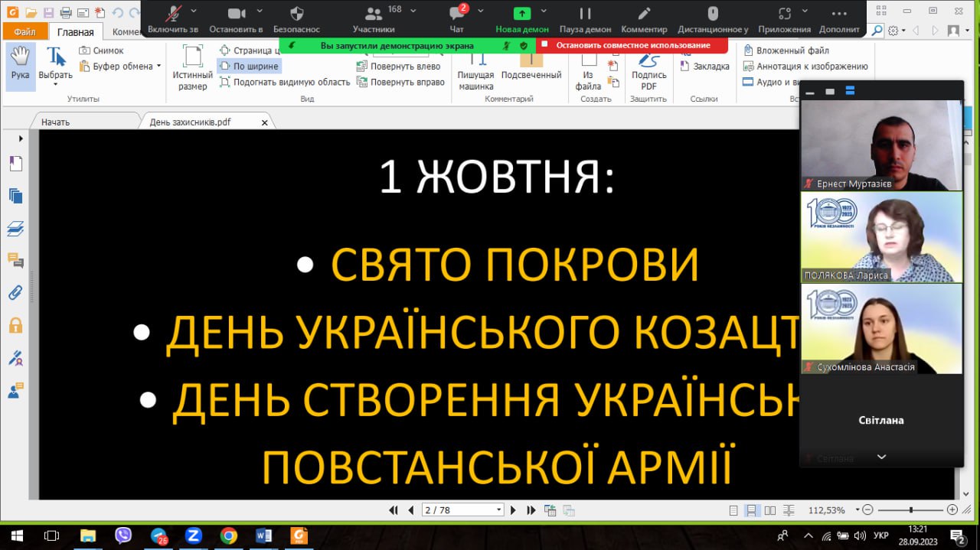This screenshot has width=980, height=550.
Task: Click the zoom level slider
Action: tap(910, 510)
